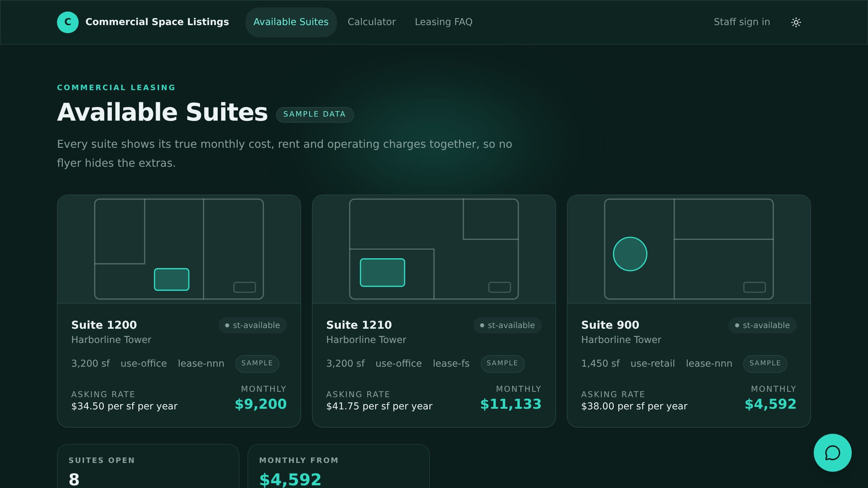Click the SAMPLE tag on Suite 1210
This screenshot has width=868, height=488.
tap(502, 363)
